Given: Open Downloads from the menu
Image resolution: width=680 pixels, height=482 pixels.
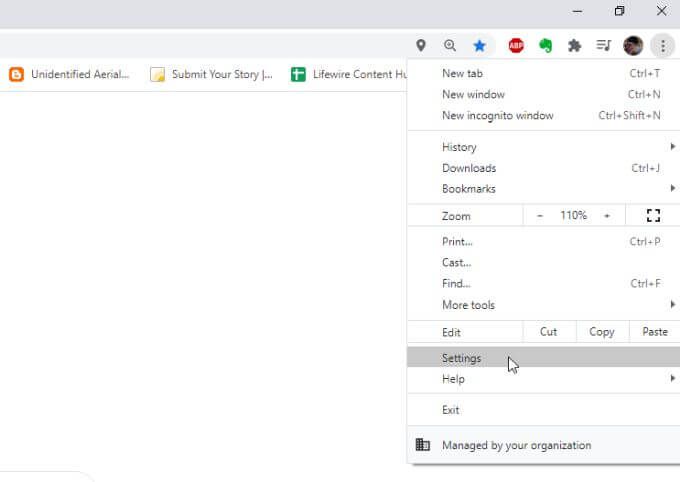Looking at the screenshot, I should point(543,168).
